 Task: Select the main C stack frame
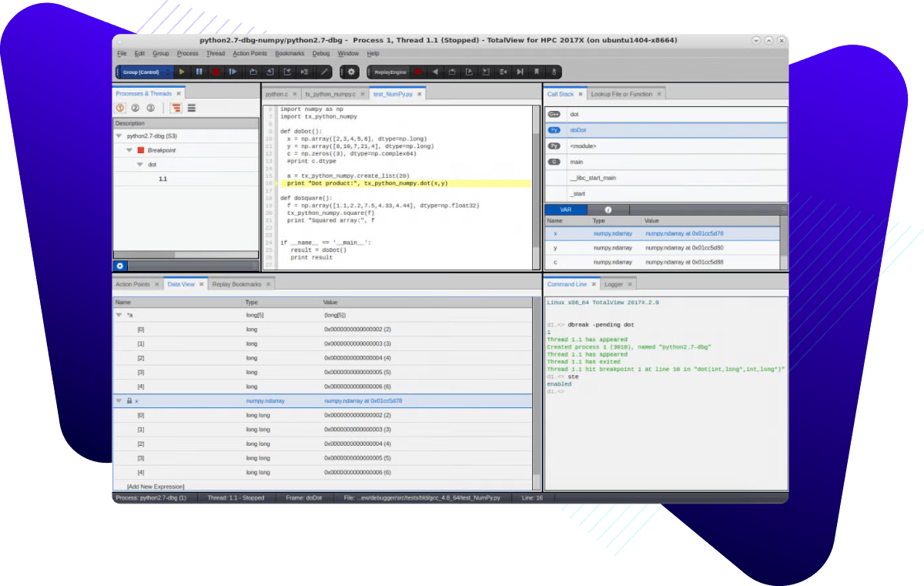click(x=667, y=162)
